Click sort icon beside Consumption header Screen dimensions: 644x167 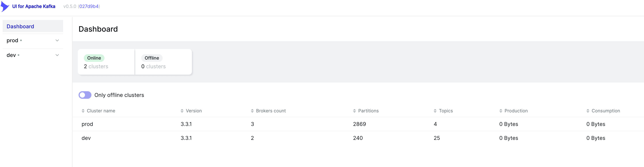coord(588,111)
